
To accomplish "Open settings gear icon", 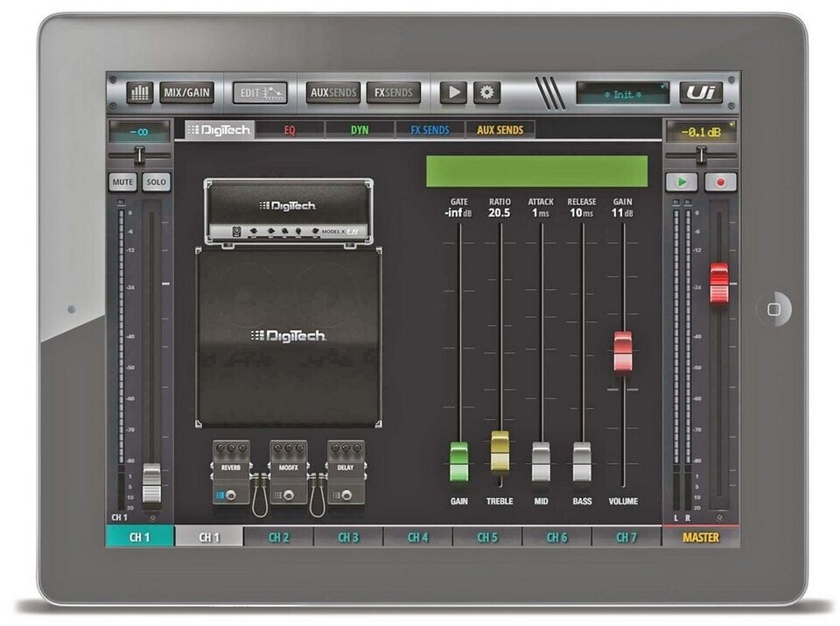I will [x=486, y=93].
